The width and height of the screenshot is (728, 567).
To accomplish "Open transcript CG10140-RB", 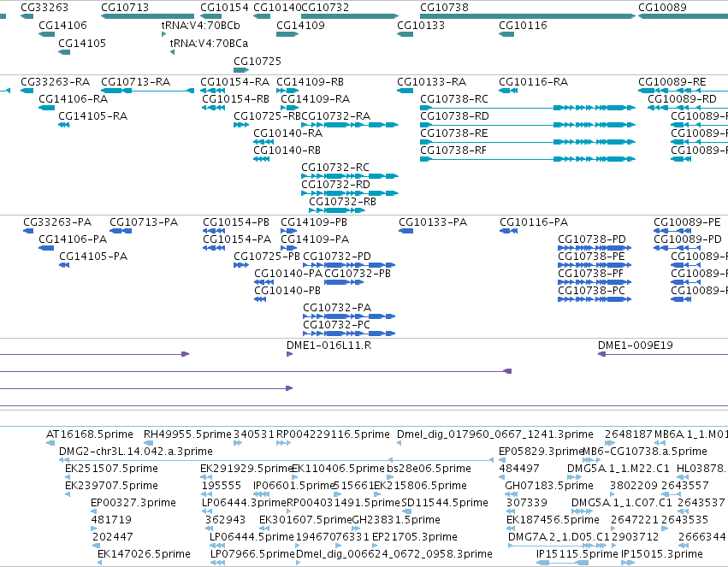I will point(287,151).
